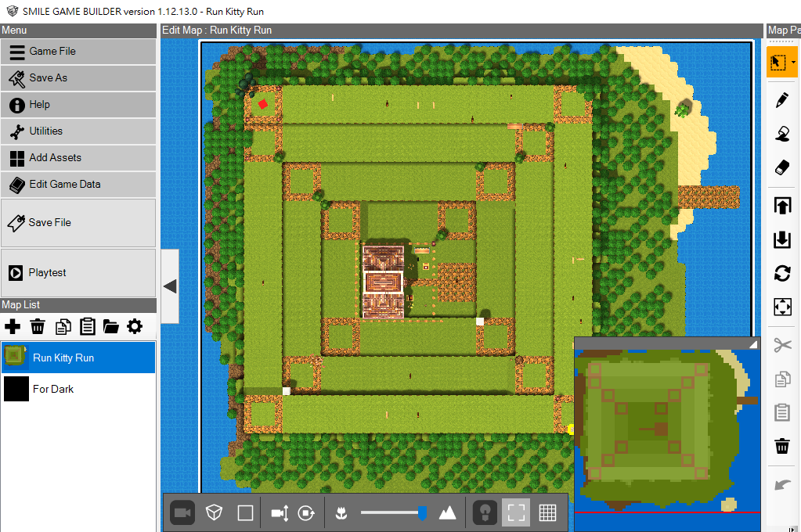Start the Playtest
The width and height of the screenshot is (801, 532).
[78, 272]
